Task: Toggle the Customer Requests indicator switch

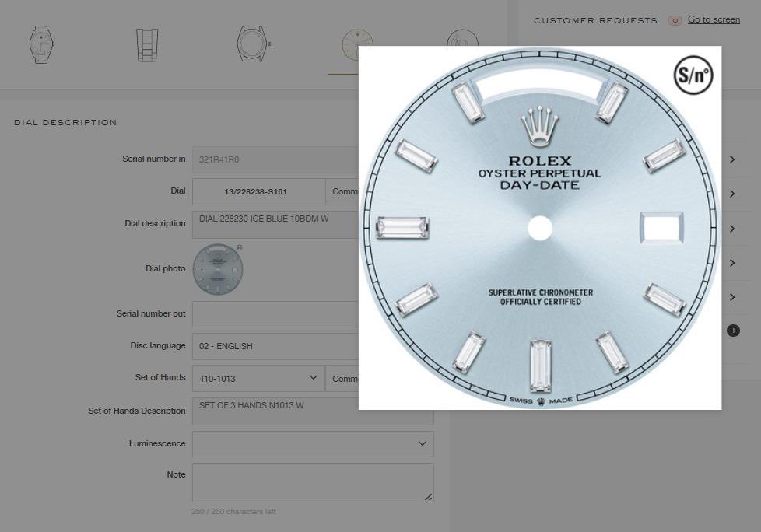Action: coord(675,20)
